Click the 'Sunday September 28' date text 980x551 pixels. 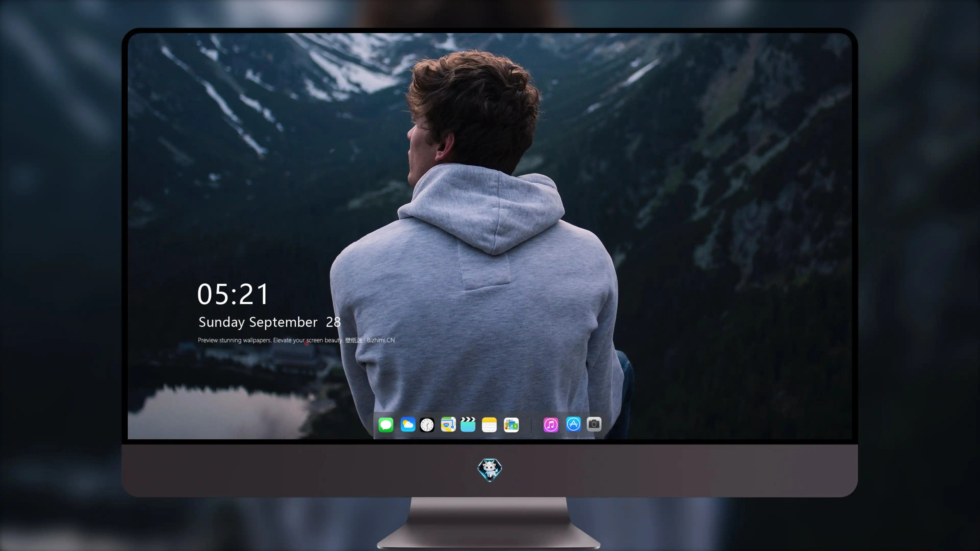click(x=269, y=322)
